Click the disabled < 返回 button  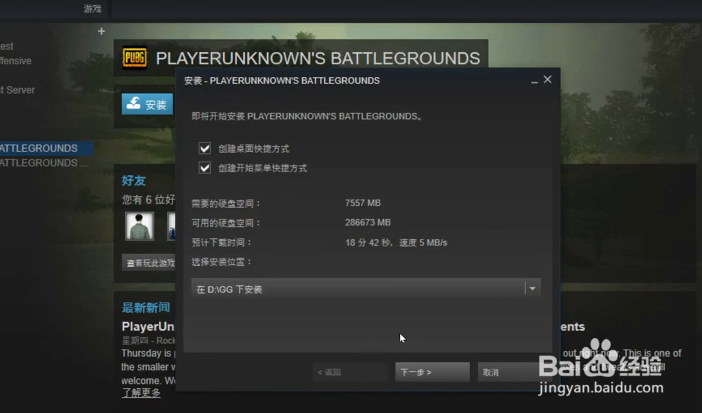tap(350, 372)
